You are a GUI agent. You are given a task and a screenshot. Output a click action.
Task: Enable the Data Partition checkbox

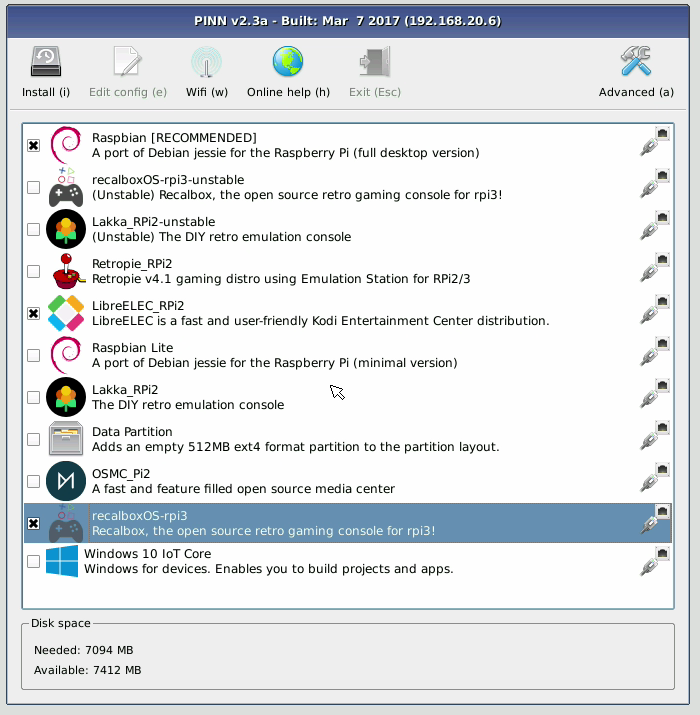[x=33, y=439]
